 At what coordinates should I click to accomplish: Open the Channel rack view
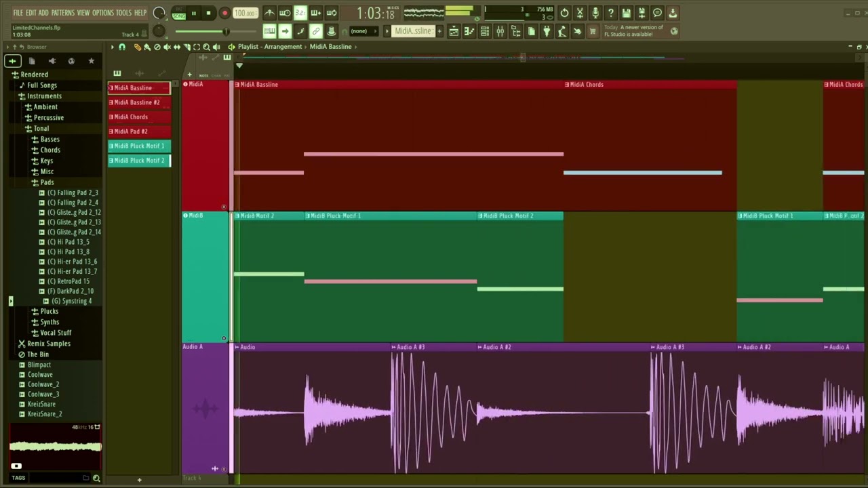click(x=485, y=31)
